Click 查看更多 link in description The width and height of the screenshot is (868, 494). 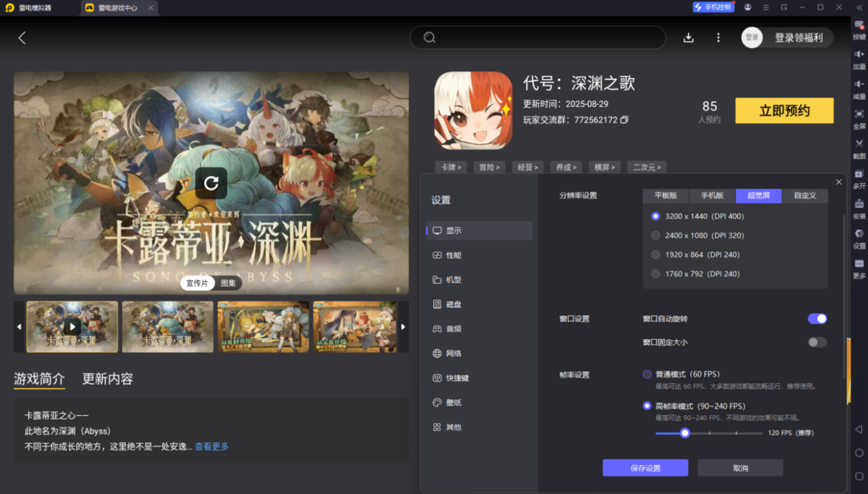pos(212,446)
